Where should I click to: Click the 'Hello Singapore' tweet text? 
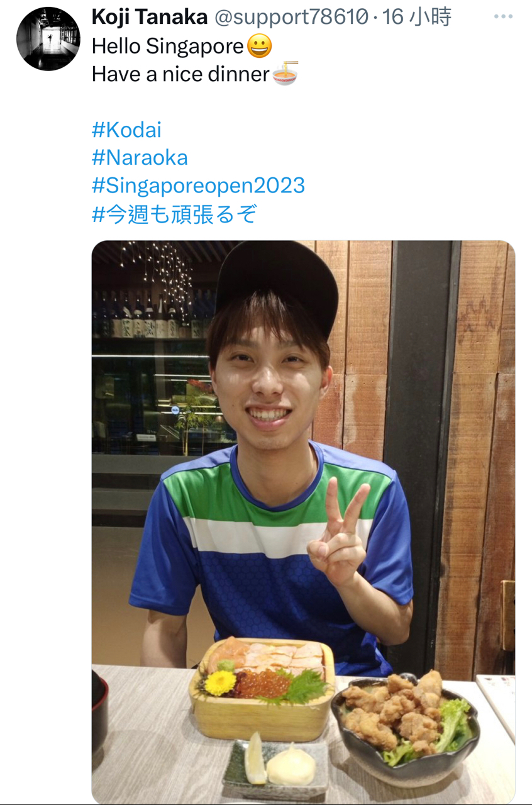point(168,47)
